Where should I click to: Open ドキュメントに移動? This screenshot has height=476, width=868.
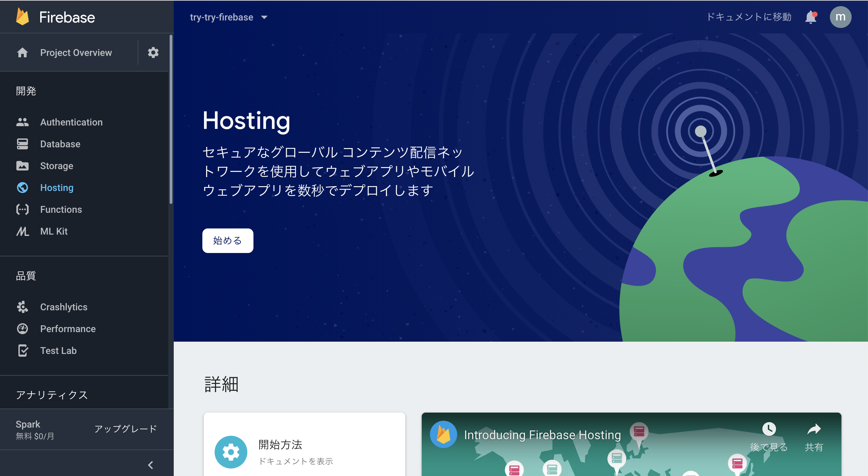click(x=749, y=17)
